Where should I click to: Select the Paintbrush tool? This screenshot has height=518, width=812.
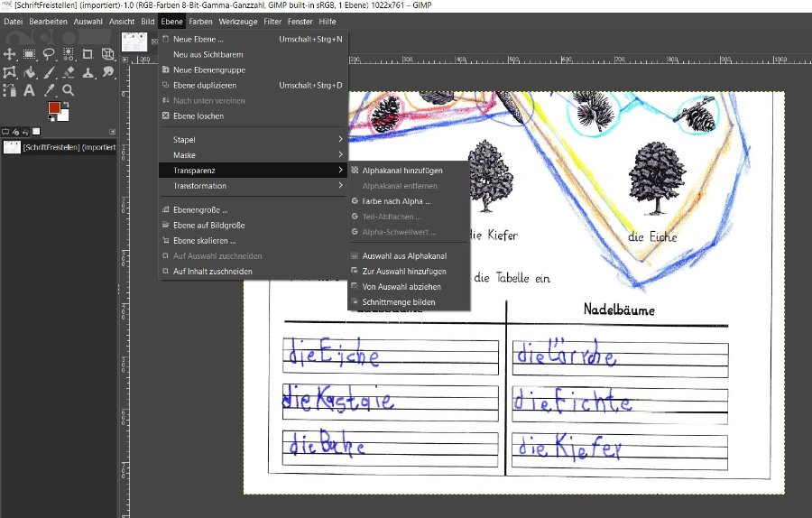(49, 73)
